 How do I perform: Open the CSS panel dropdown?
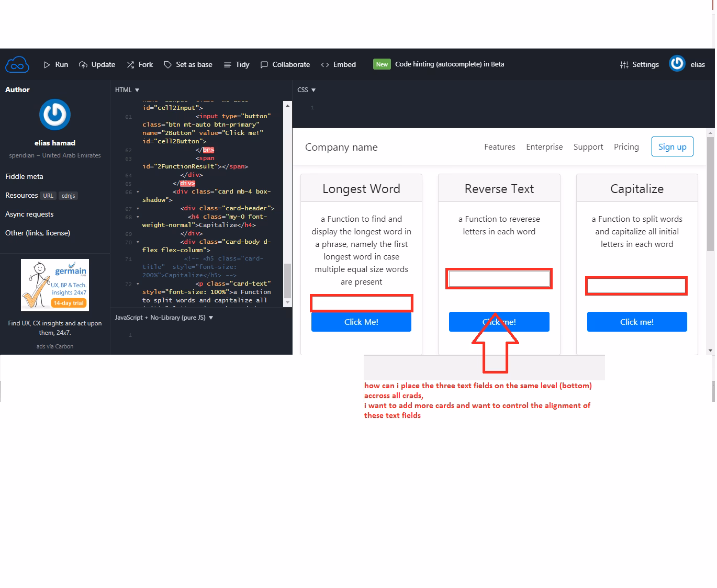[x=313, y=89]
